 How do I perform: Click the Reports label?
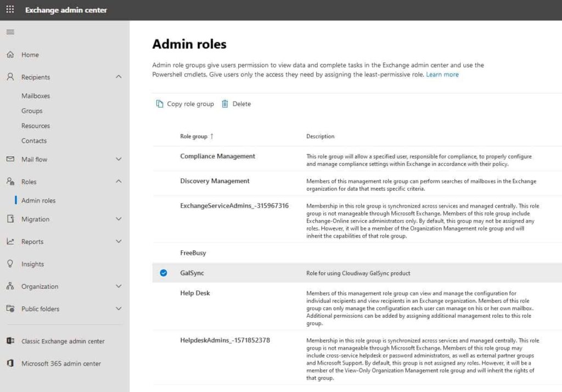[x=32, y=242]
